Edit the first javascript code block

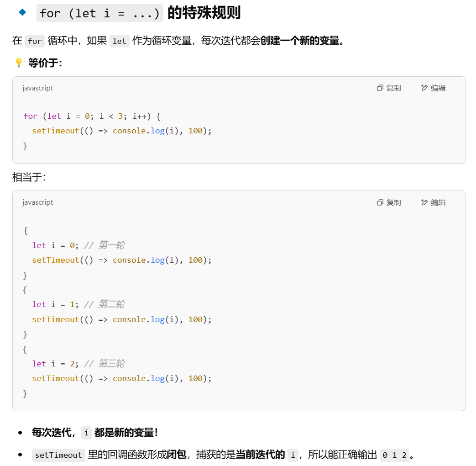point(433,88)
